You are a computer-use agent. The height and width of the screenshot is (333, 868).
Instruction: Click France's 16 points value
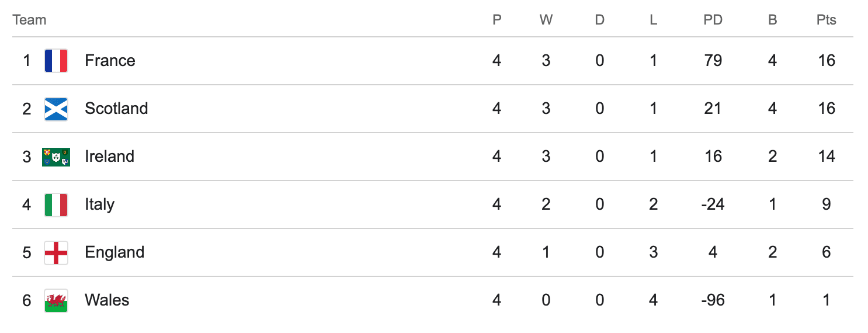(827, 61)
